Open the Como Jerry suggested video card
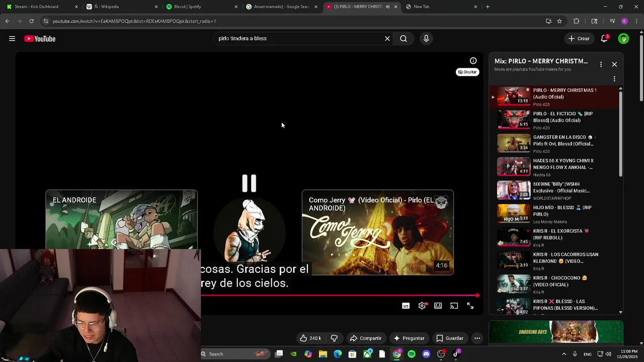Screen dimensions: 644x362 (378, 232)
